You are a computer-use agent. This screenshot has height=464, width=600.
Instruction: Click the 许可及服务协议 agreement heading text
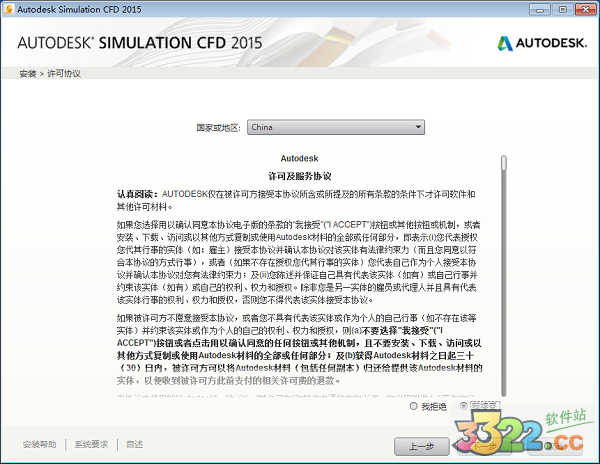coord(300,175)
